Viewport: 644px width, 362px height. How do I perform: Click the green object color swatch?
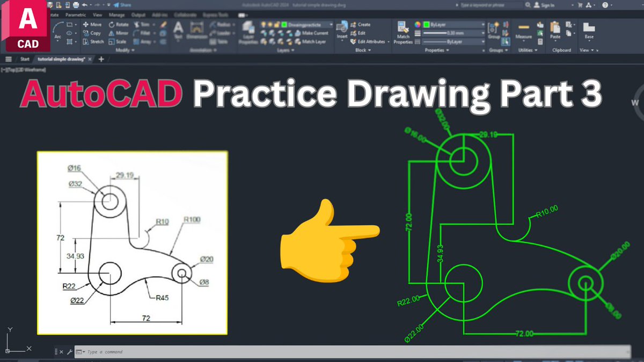tap(426, 25)
